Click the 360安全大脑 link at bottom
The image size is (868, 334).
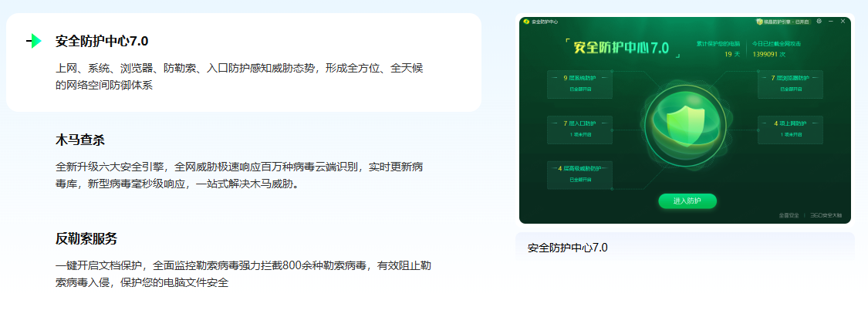tap(826, 215)
